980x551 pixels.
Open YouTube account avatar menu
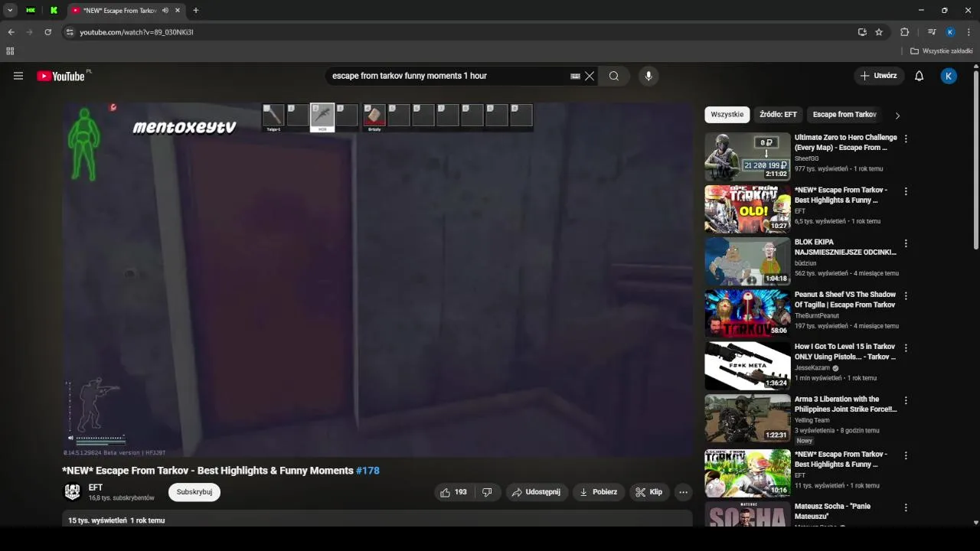click(x=949, y=76)
